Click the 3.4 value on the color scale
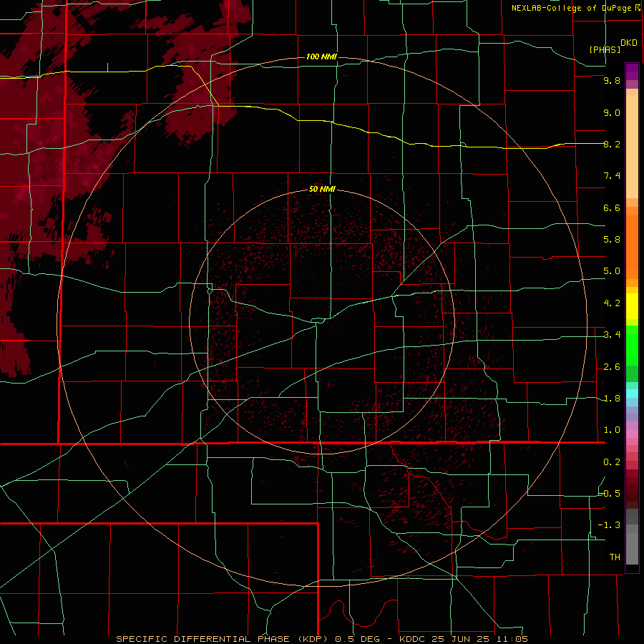This screenshot has width=644, height=644. [x=612, y=335]
